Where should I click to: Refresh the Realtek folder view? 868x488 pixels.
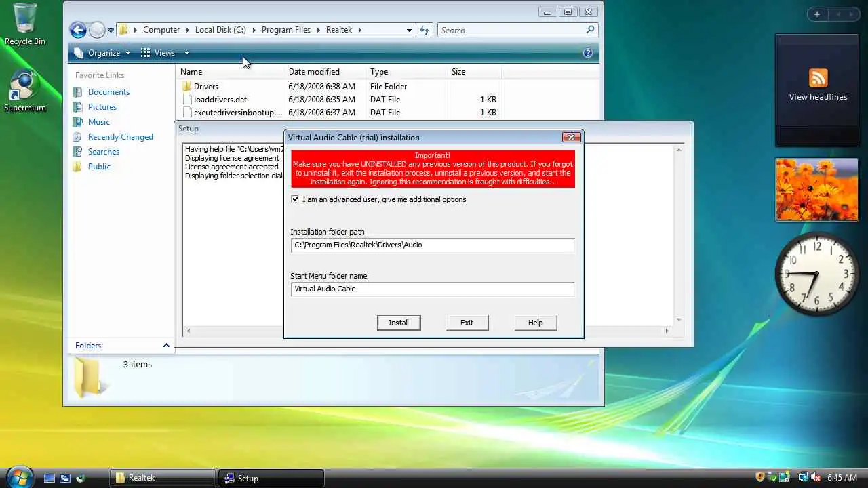(x=425, y=30)
